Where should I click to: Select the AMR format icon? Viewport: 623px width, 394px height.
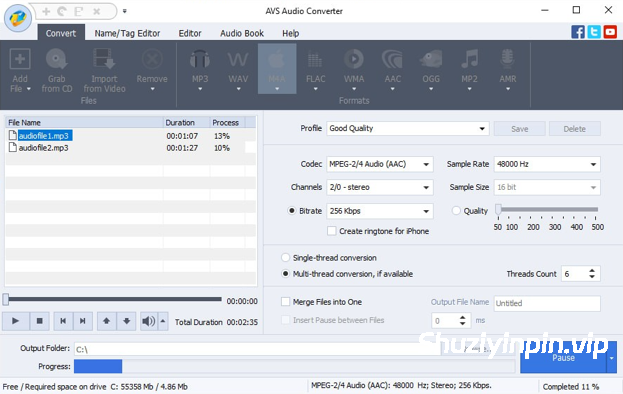coord(508,60)
